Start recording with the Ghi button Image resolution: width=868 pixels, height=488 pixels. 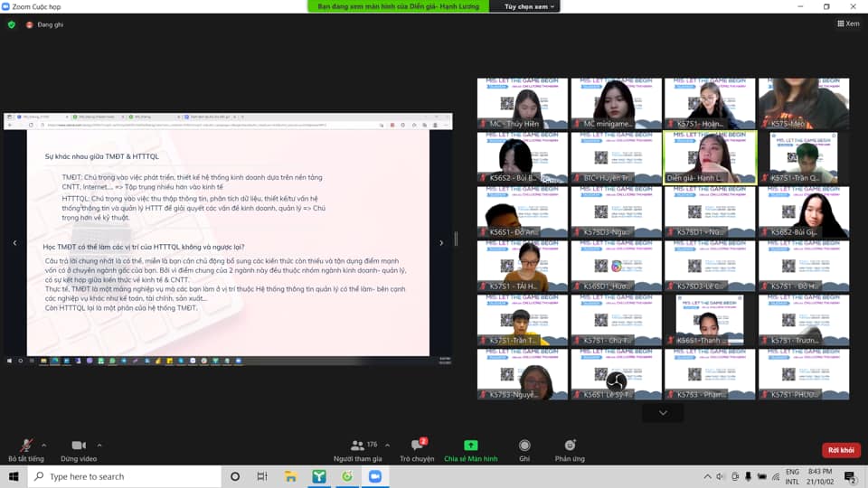click(x=524, y=449)
